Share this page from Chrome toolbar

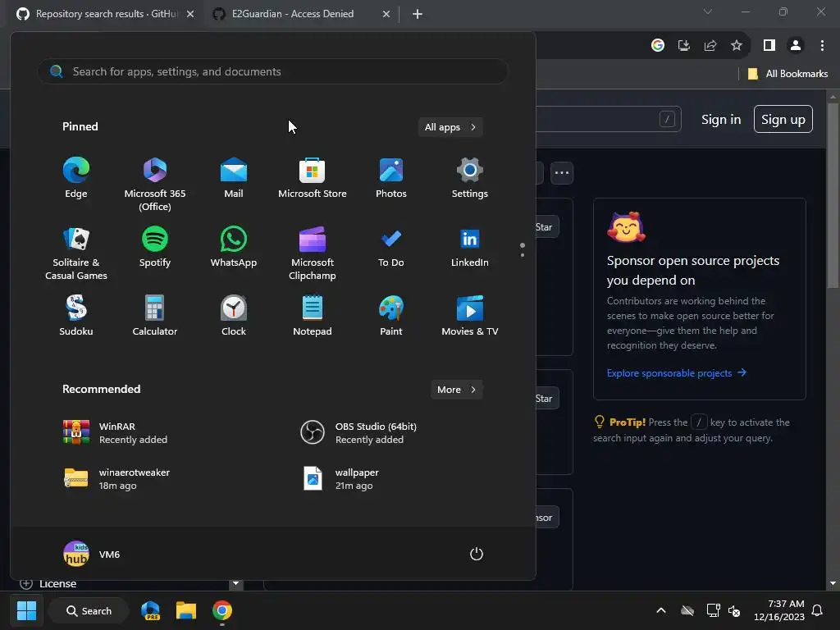(x=710, y=46)
